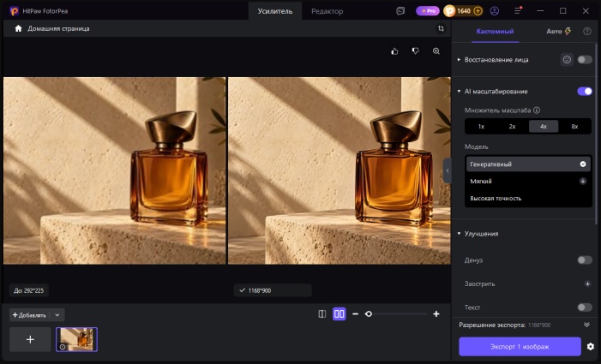
Task: Collapse the AI масштабирование section
Action: pos(459,91)
